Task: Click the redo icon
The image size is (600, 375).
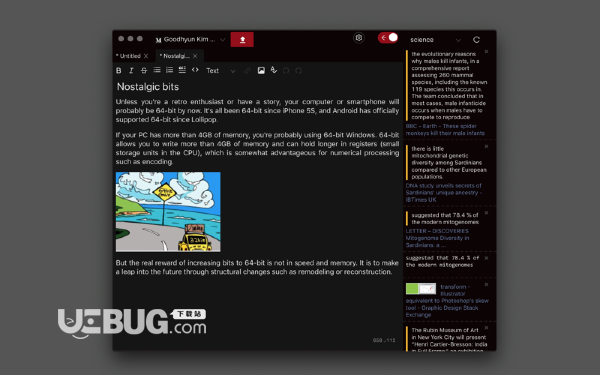Action: tap(298, 71)
